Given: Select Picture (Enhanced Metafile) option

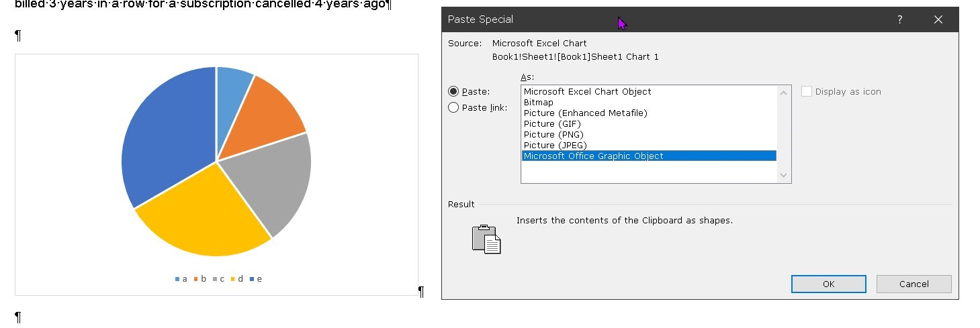Looking at the screenshot, I should coord(585,113).
